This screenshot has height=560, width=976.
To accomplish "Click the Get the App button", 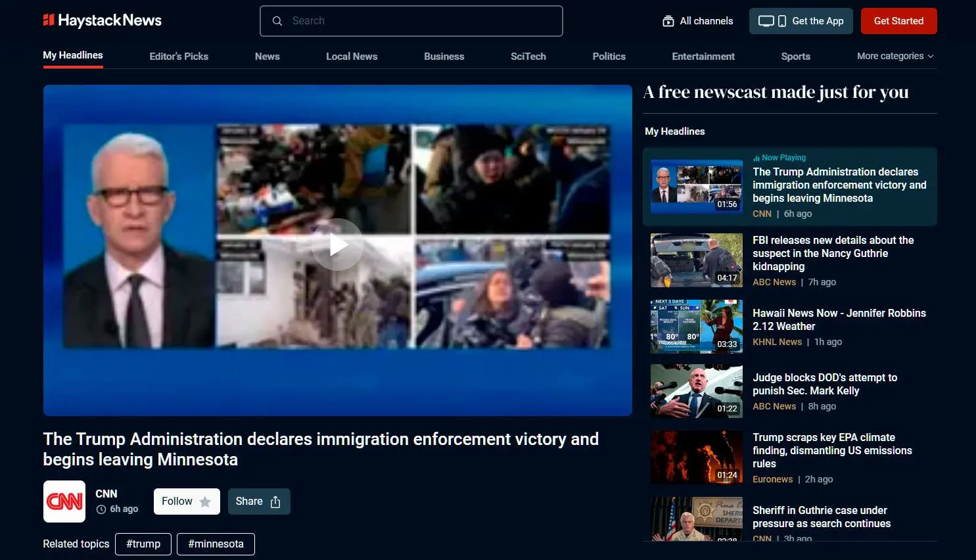I will (x=801, y=21).
